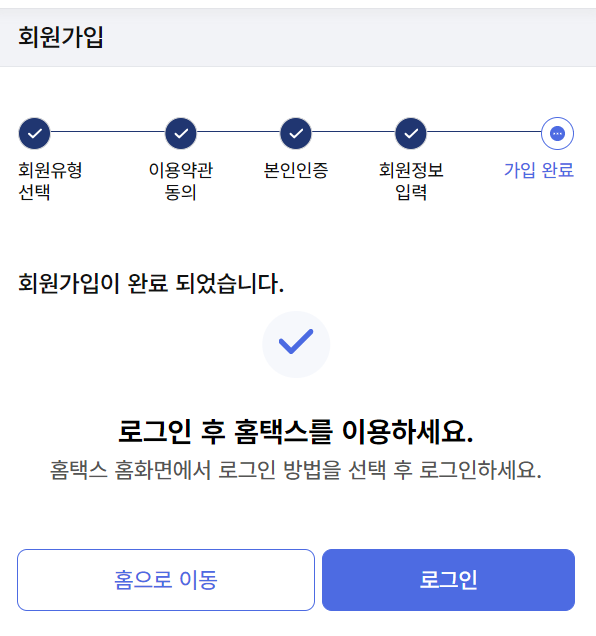Click the 본인인증 step checkmark icon

296,133
